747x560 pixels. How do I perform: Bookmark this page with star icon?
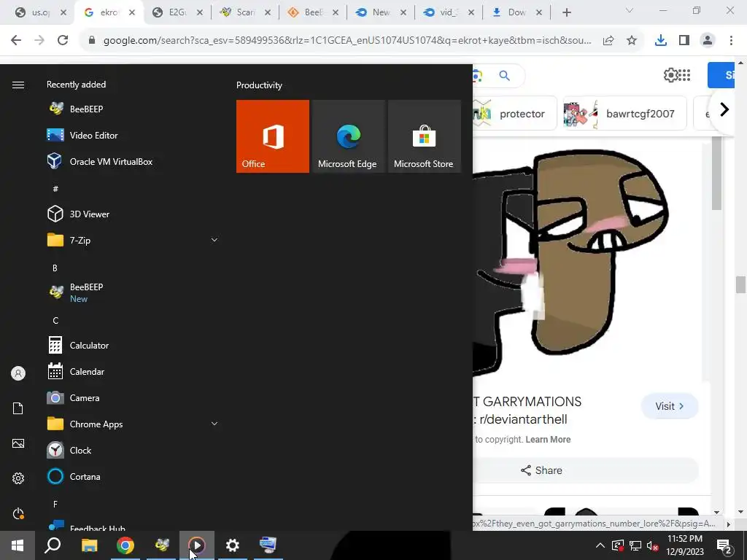pyautogui.click(x=632, y=41)
